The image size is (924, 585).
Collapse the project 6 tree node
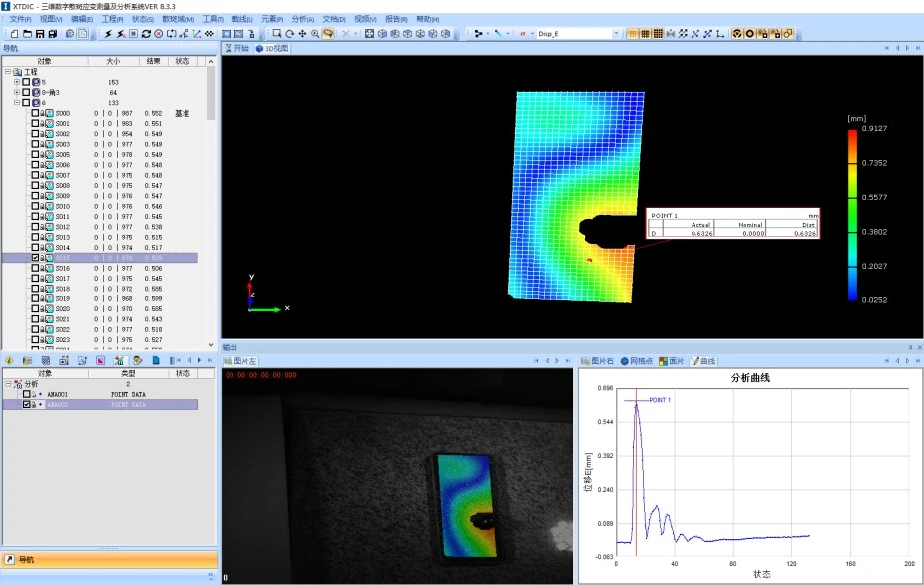pos(17,103)
